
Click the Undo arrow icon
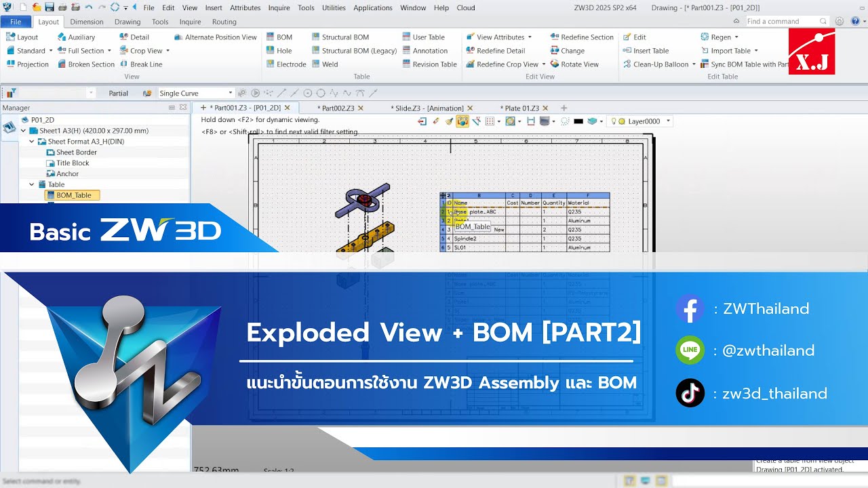coord(89,7)
